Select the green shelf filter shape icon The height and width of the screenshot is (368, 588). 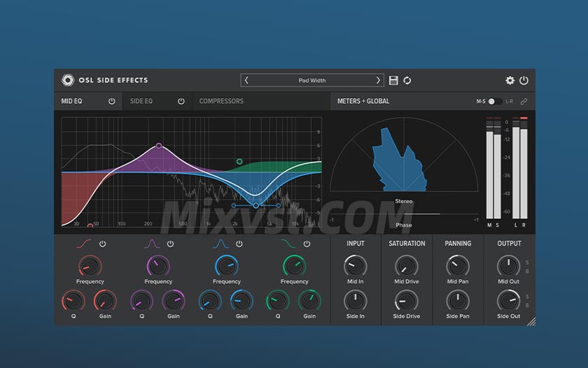tap(288, 244)
